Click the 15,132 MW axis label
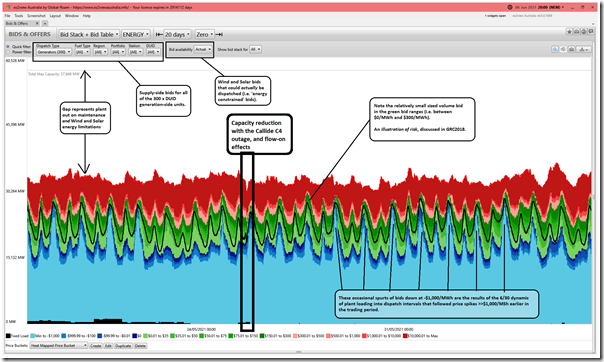 pyautogui.click(x=15, y=257)
